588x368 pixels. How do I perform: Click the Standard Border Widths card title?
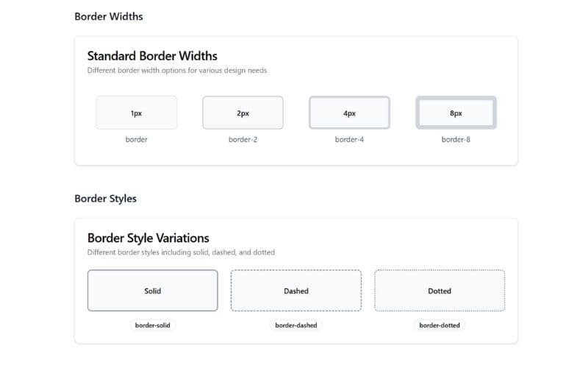tap(152, 55)
